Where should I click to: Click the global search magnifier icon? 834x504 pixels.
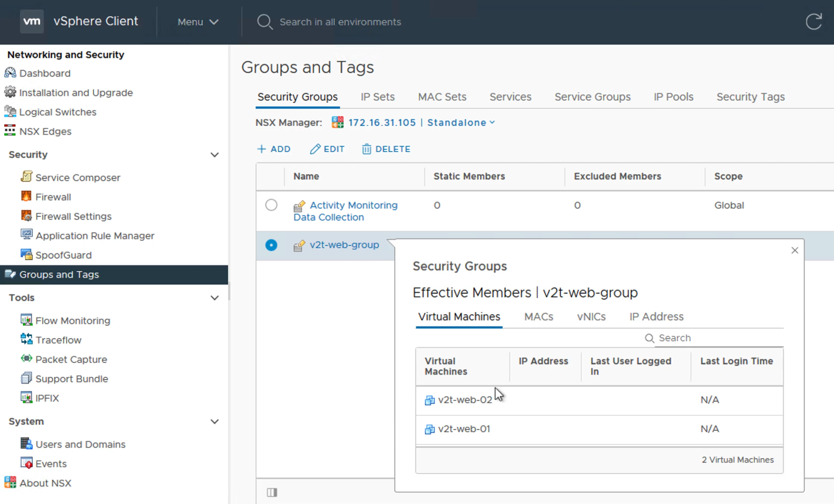click(x=265, y=22)
